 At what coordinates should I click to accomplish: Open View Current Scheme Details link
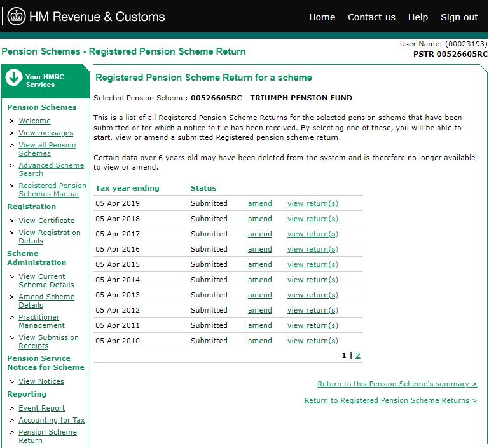point(46,280)
